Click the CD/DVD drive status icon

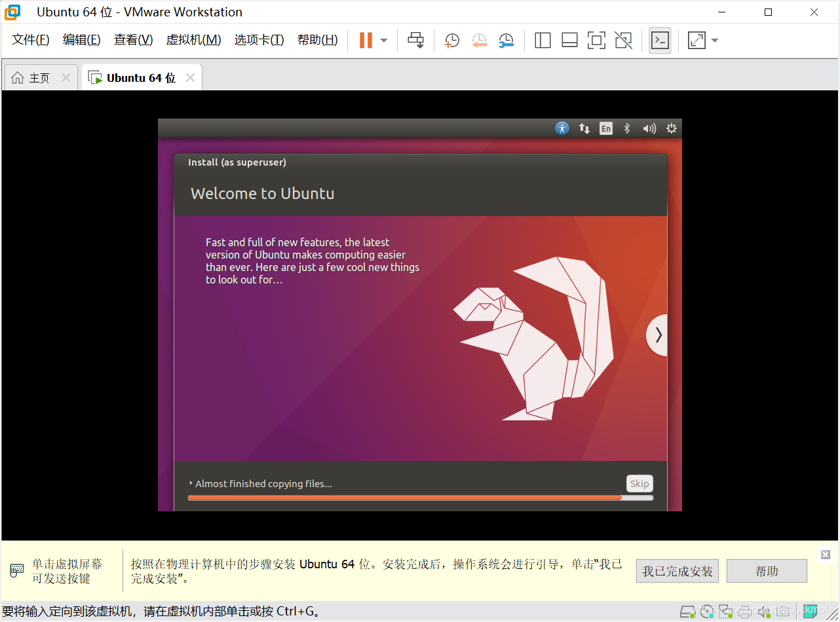(x=706, y=612)
